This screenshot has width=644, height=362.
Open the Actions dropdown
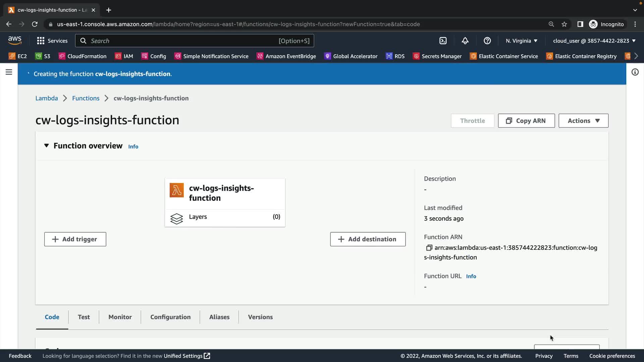pyautogui.click(x=583, y=121)
